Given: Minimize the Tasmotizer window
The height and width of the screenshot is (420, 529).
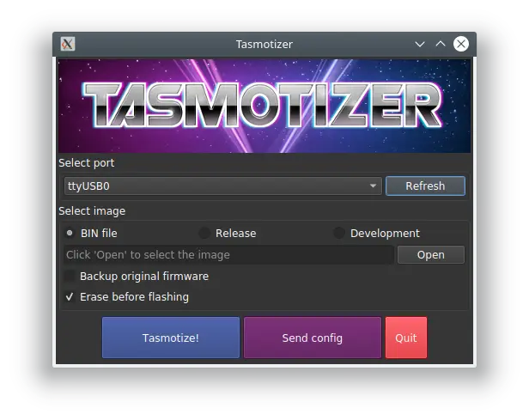Looking at the screenshot, I should click(420, 44).
